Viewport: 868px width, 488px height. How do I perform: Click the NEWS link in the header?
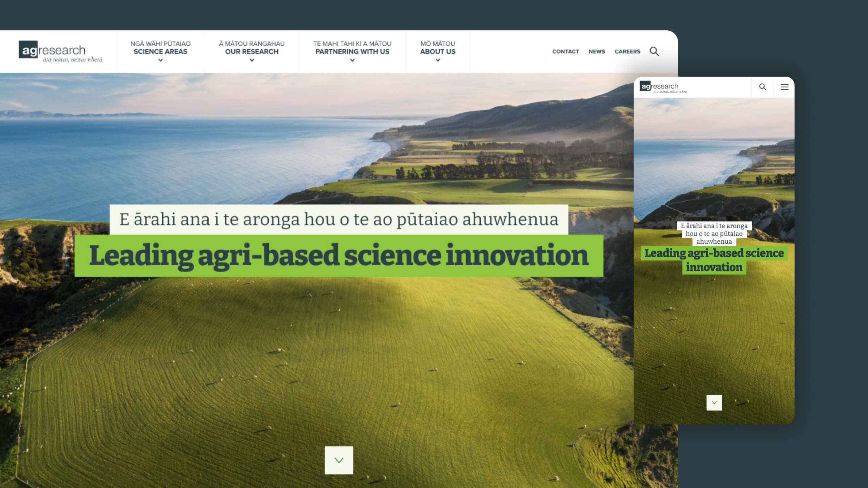pos(597,51)
